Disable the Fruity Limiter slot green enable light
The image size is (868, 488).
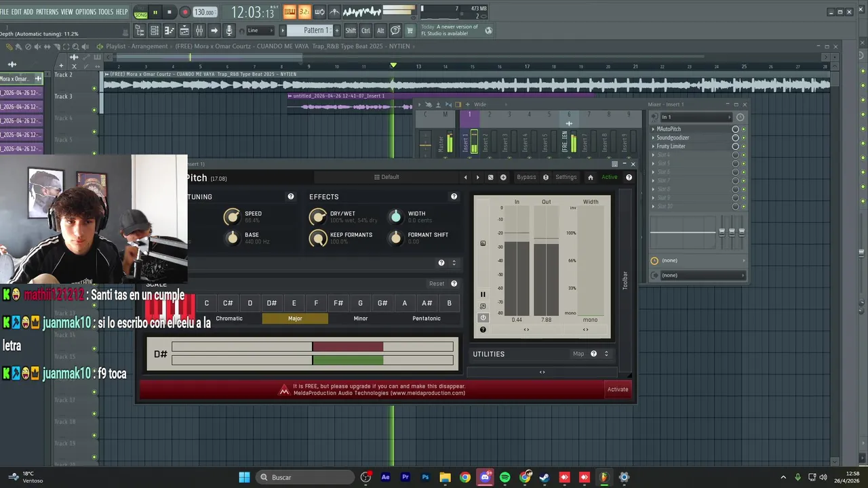coord(743,146)
